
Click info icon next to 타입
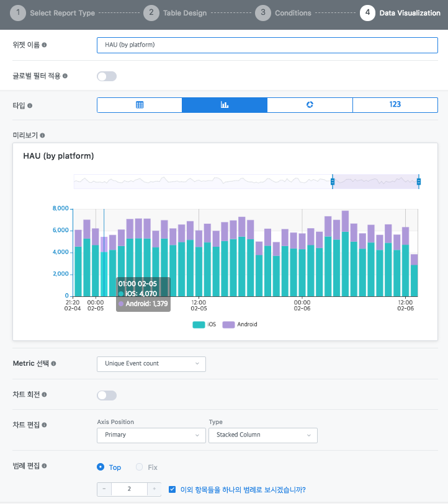coord(30,105)
